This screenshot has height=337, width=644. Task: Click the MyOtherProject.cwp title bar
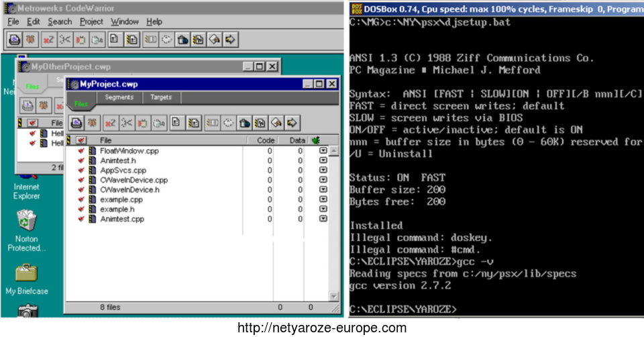(149, 66)
